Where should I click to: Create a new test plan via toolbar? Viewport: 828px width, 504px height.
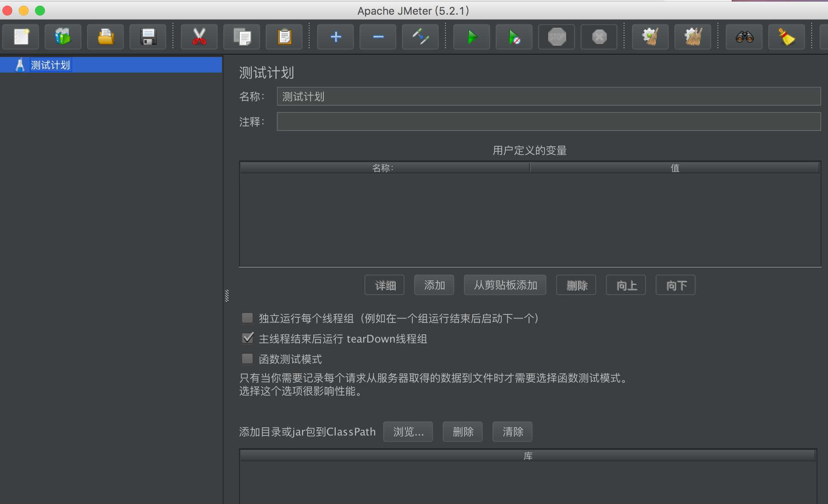pos(21,37)
